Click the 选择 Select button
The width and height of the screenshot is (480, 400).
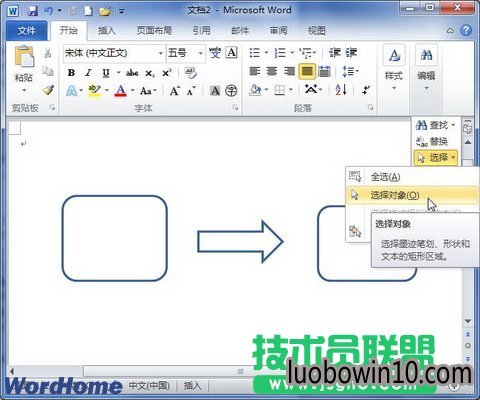[436, 157]
